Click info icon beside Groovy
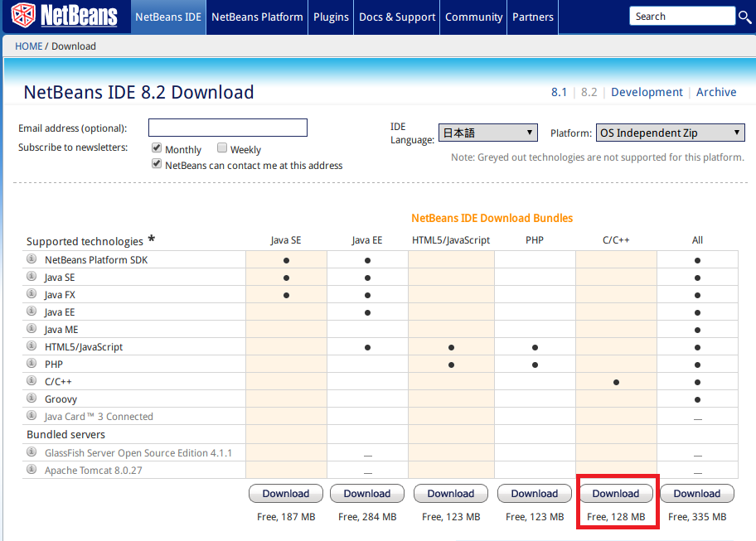Viewport: 756px width, 541px height. (x=31, y=399)
